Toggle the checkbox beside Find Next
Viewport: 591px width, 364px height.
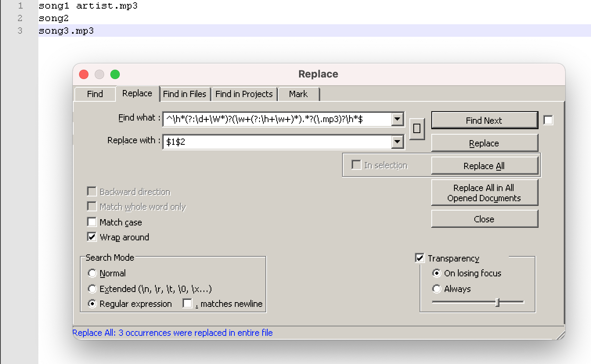coord(548,120)
